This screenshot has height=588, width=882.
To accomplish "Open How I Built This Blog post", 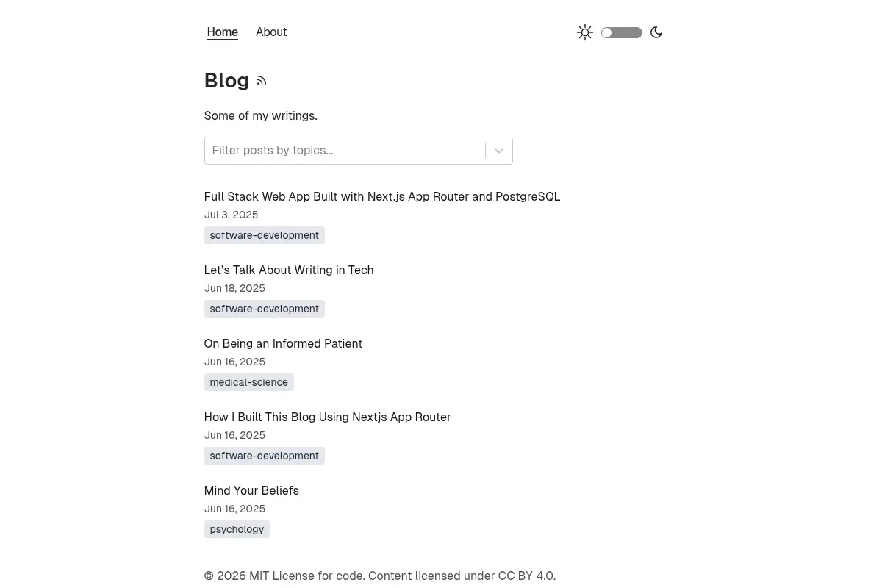I will [x=328, y=417].
